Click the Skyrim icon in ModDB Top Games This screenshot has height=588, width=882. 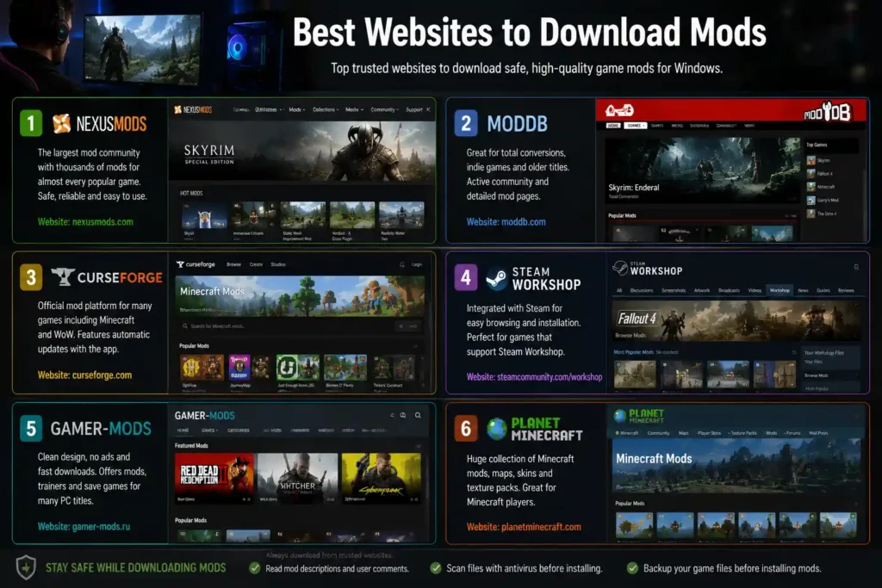click(x=811, y=160)
